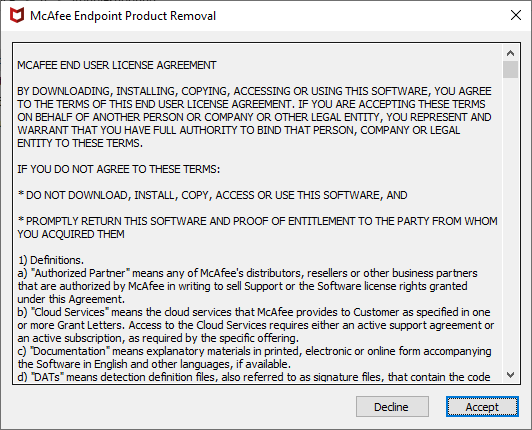Click the 'Cloud Services' definition line
Viewport: 532px width, 430px height.
[254, 312]
